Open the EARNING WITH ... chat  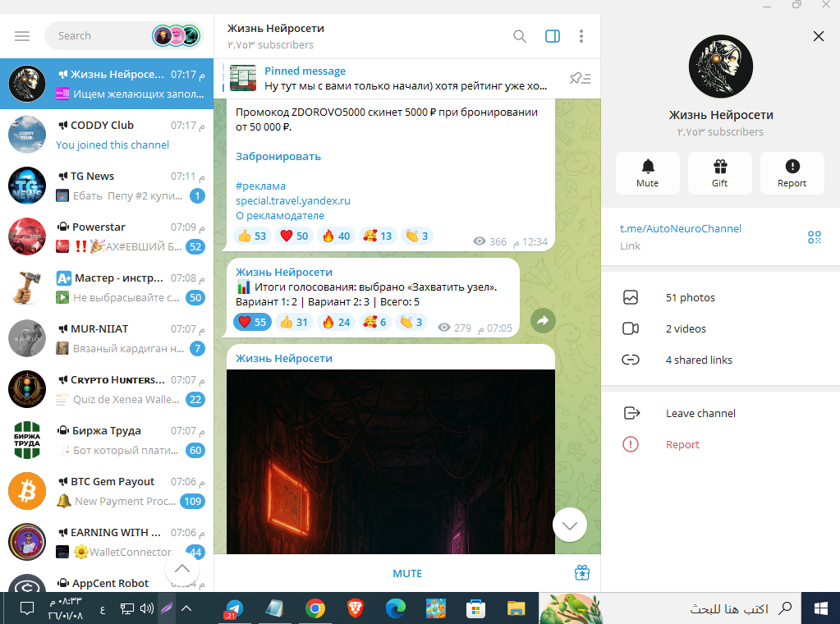coord(107,542)
